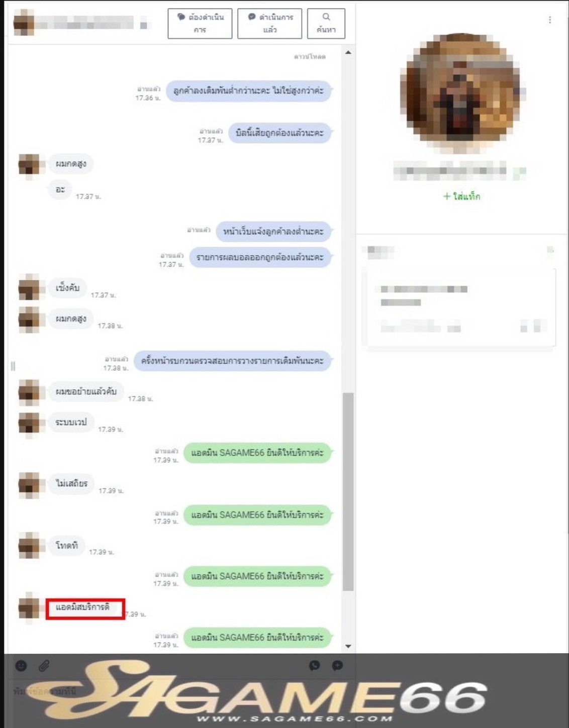Open the three-dot options menu

pyautogui.click(x=550, y=20)
